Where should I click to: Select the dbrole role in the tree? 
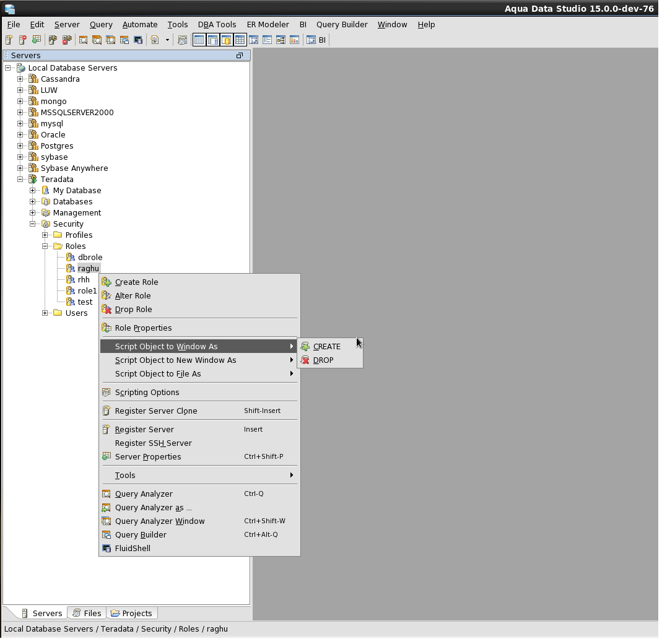90,257
